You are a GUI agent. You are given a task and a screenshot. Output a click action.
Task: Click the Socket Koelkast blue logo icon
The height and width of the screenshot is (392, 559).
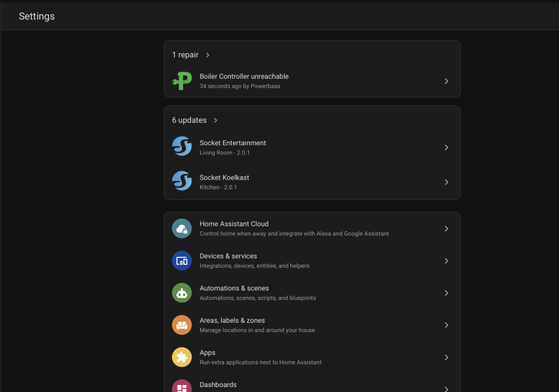pos(182,181)
